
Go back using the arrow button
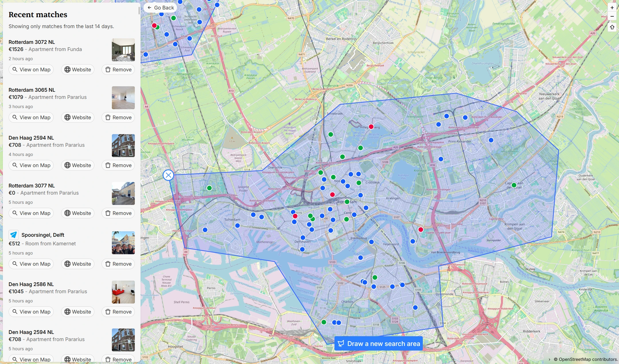161,8
